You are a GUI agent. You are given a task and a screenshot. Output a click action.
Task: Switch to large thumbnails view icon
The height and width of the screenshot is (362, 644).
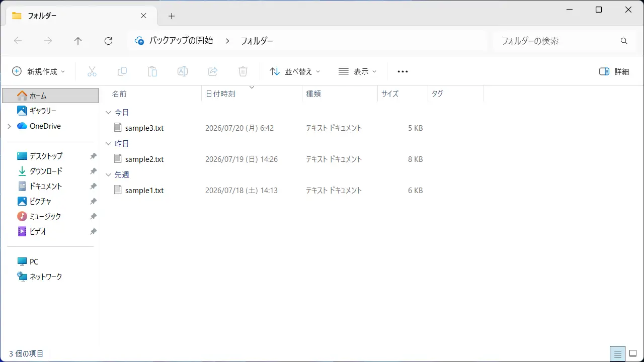[633, 353]
